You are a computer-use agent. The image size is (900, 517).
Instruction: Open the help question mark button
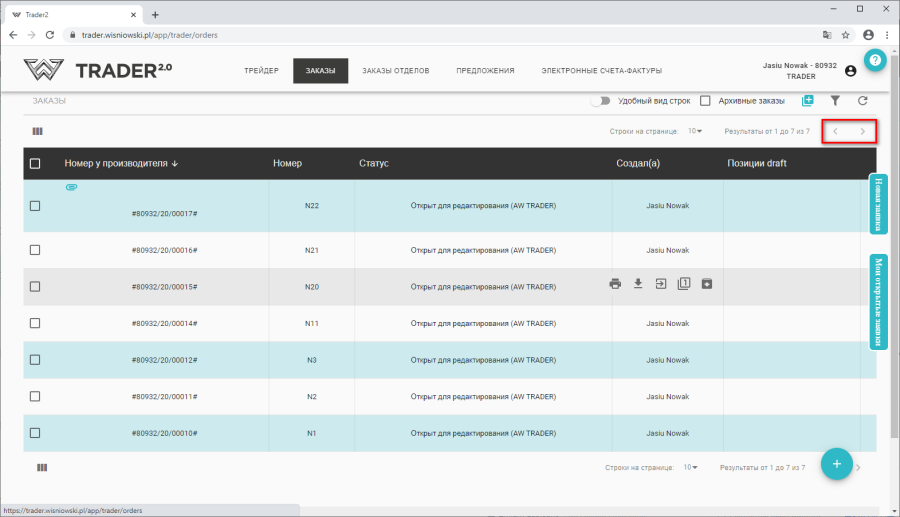click(875, 60)
